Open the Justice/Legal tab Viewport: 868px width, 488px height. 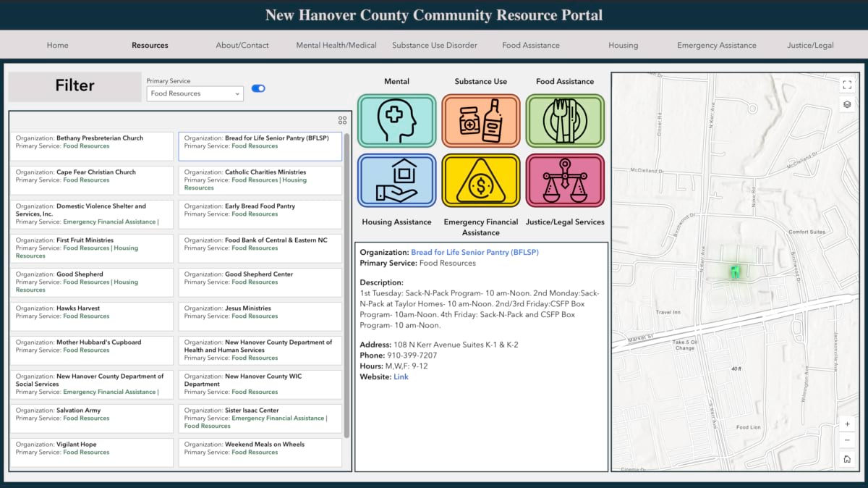810,45
